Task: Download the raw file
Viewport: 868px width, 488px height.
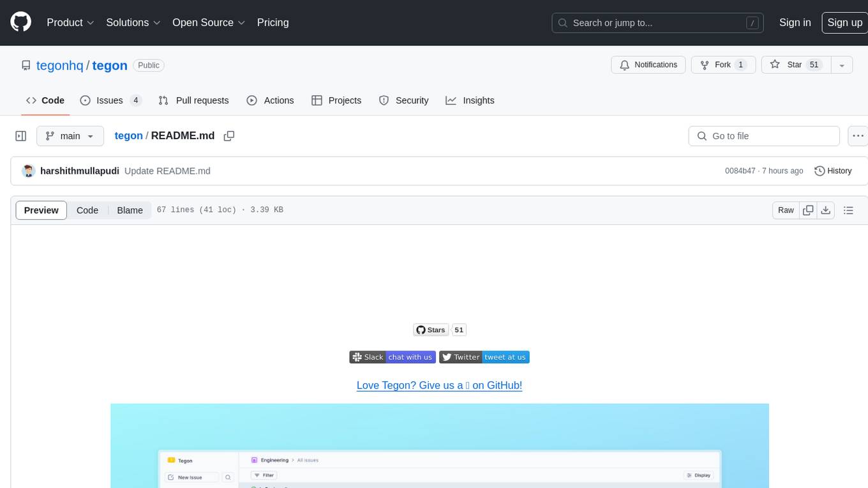Action: coord(826,210)
